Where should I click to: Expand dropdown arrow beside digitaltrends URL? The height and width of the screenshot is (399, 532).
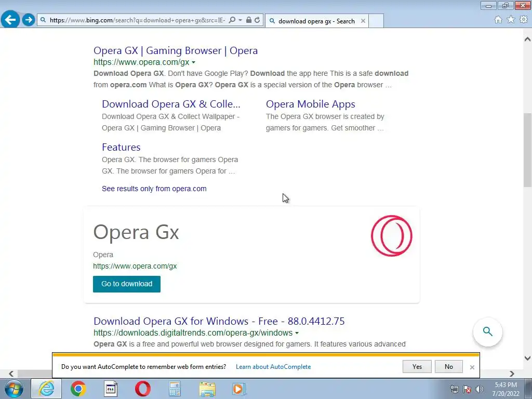click(x=297, y=333)
